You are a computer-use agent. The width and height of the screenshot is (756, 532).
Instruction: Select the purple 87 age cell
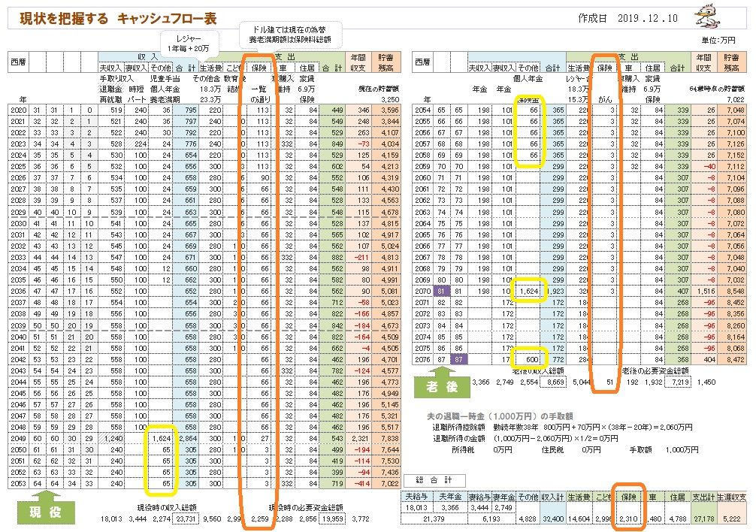point(461,359)
